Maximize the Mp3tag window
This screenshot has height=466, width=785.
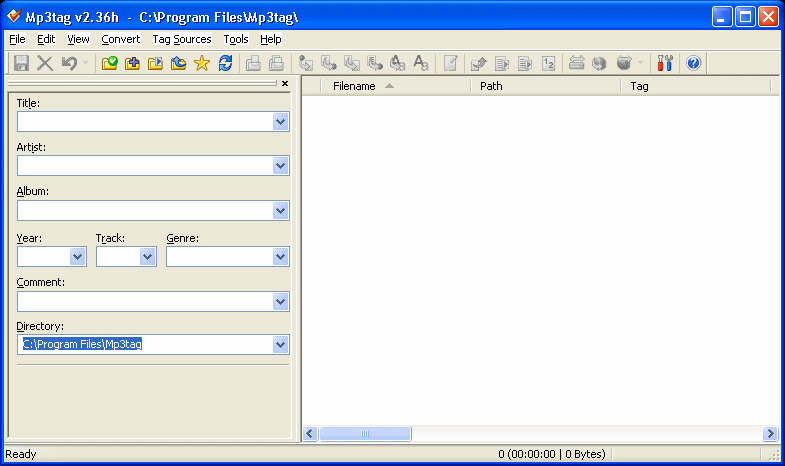coord(745,17)
